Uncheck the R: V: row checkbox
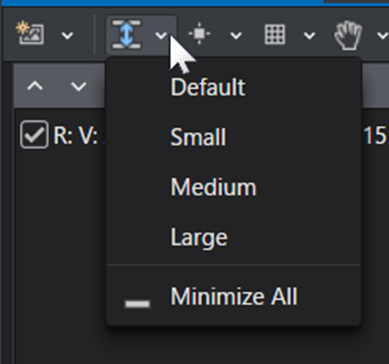Image resolution: width=389 pixels, height=364 pixels. click(34, 134)
